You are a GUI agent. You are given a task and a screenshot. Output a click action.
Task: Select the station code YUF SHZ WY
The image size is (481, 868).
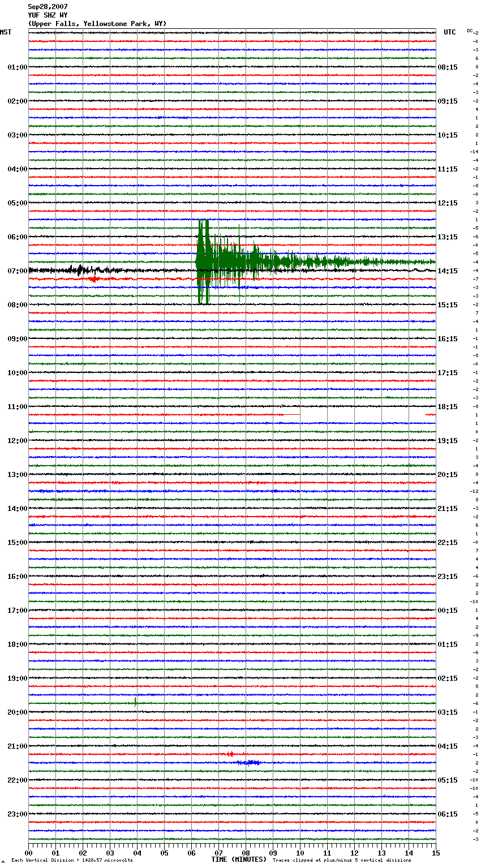coord(48,15)
